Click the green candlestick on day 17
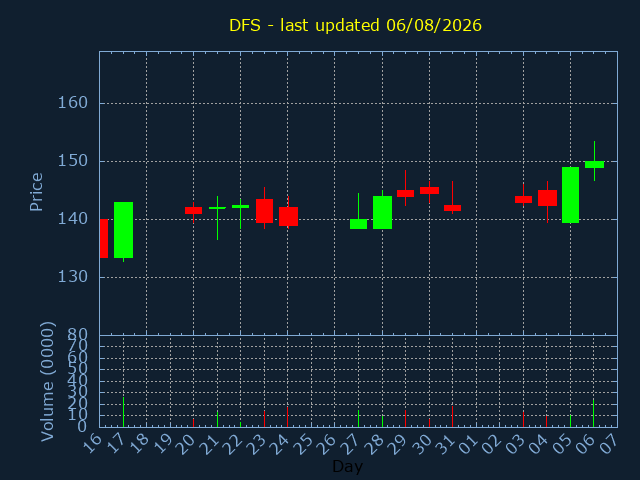The height and width of the screenshot is (480, 640). pyautogui.click(x=123, y=230)
